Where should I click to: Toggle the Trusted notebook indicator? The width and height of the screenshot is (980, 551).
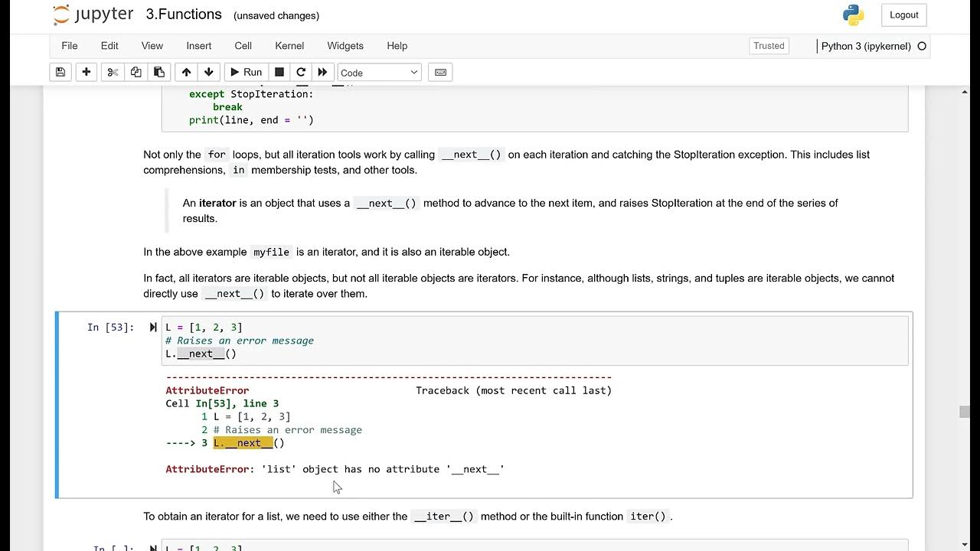tap(769, 46)
